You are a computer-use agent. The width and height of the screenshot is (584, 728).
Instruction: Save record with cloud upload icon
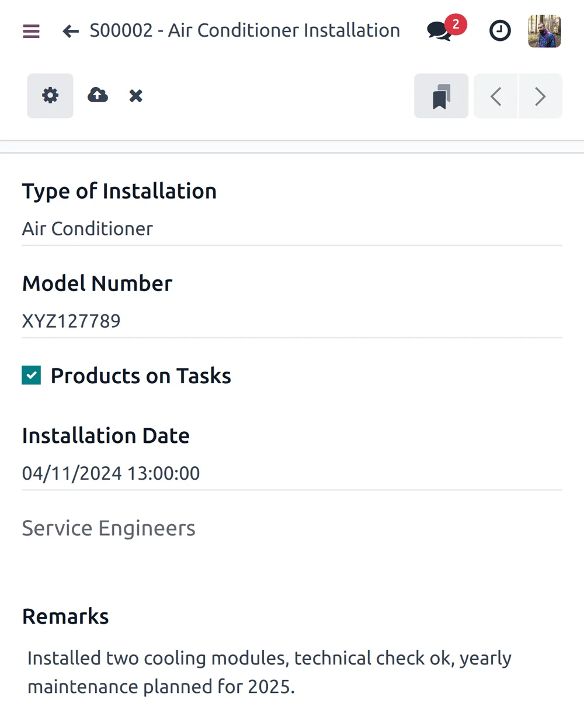[x=98, y=95]
